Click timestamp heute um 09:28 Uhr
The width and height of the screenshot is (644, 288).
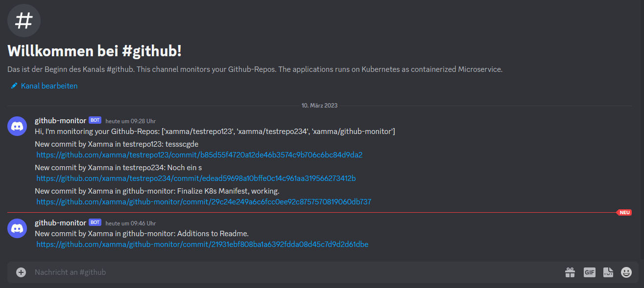(x=131, y=121)
